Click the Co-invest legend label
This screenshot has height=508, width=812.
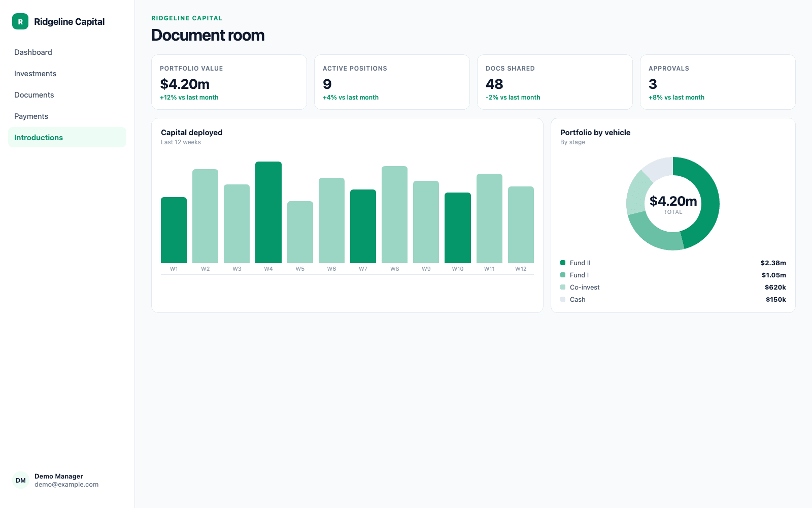(x=585, y=287)
